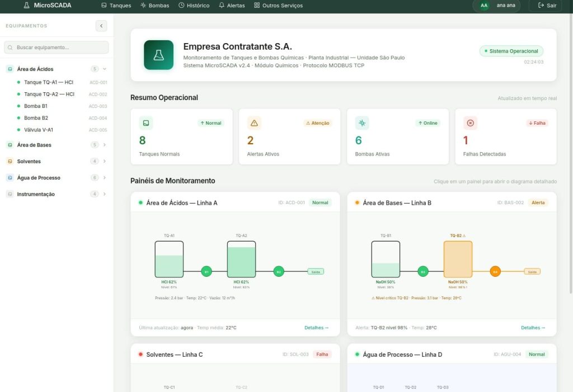Click the Área de Bases group icon
This screenshot has width=573, height=392.
pyautogui.click(x=10, y=145)
